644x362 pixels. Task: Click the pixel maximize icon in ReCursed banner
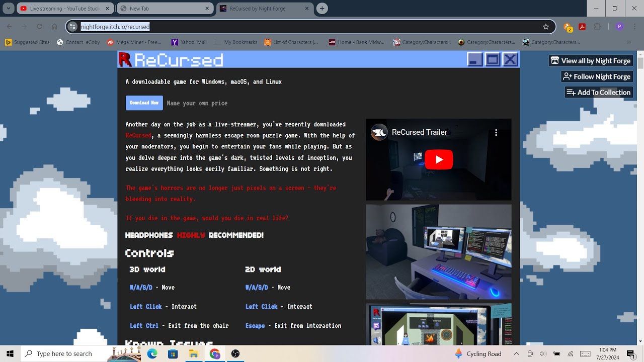493,59
